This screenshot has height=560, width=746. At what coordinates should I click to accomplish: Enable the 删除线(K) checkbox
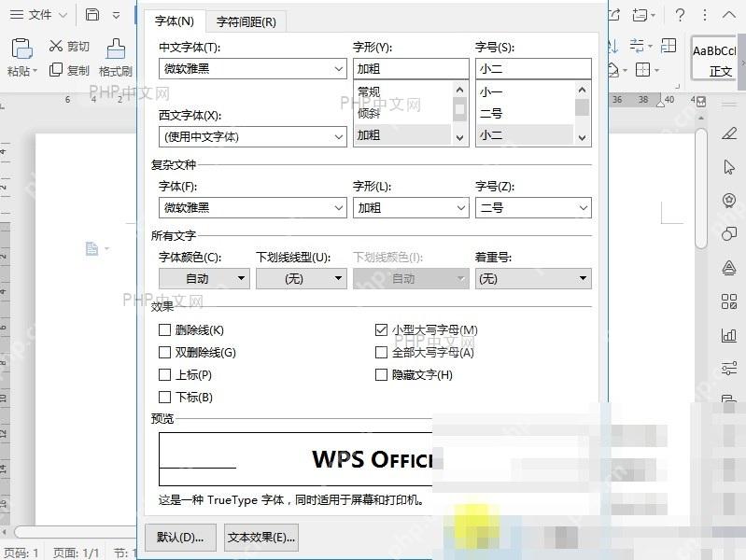[164, 329]
